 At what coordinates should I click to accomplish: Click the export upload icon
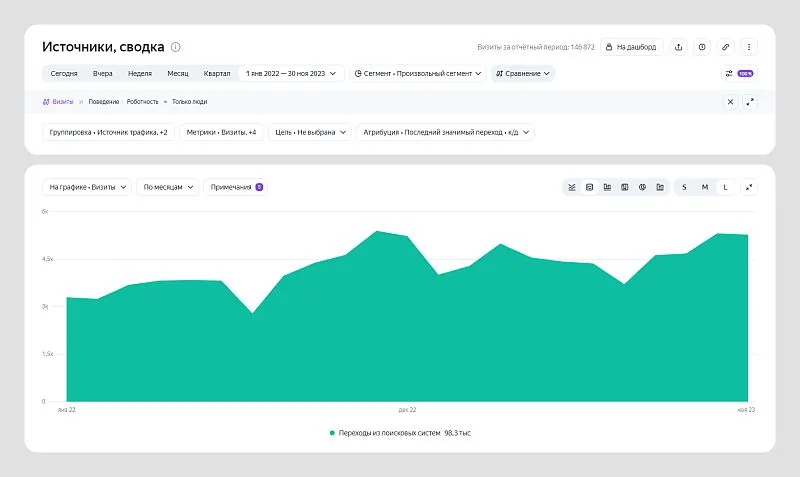(x=679, y=47)
